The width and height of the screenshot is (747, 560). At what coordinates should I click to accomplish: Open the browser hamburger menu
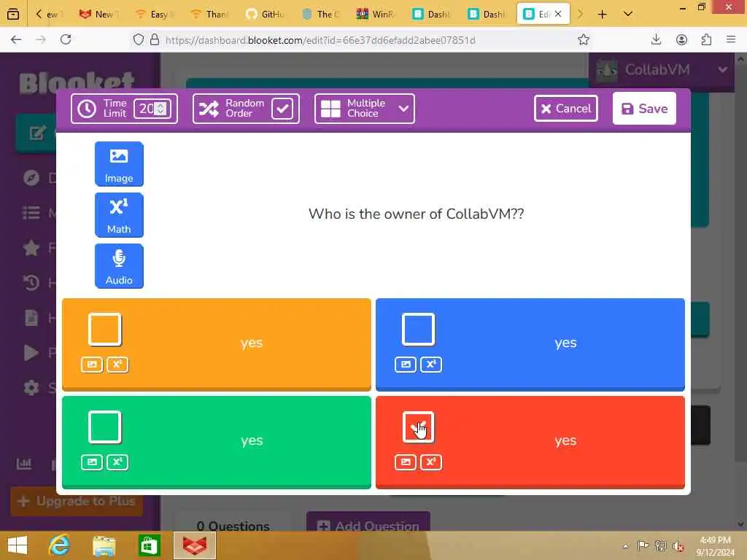coord(731,40)
